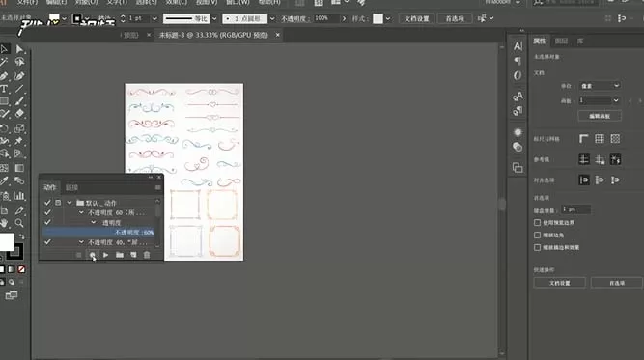Select the Column Graph tool
The height and width of the screenshot is (360, 644).
(19, 196)
